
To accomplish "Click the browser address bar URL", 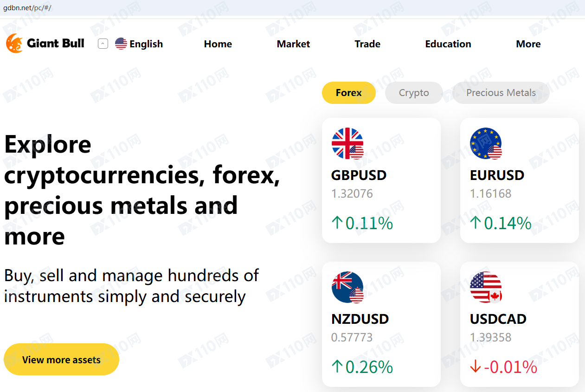I will click(x=27, y=8).
